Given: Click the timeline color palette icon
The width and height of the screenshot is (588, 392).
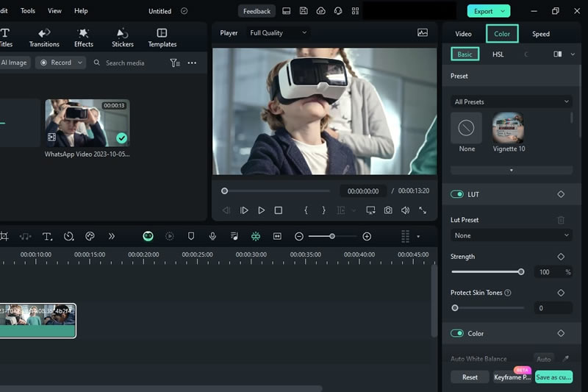Looking at the screenshot, I should pyautogui.click(x=90, y=236).
